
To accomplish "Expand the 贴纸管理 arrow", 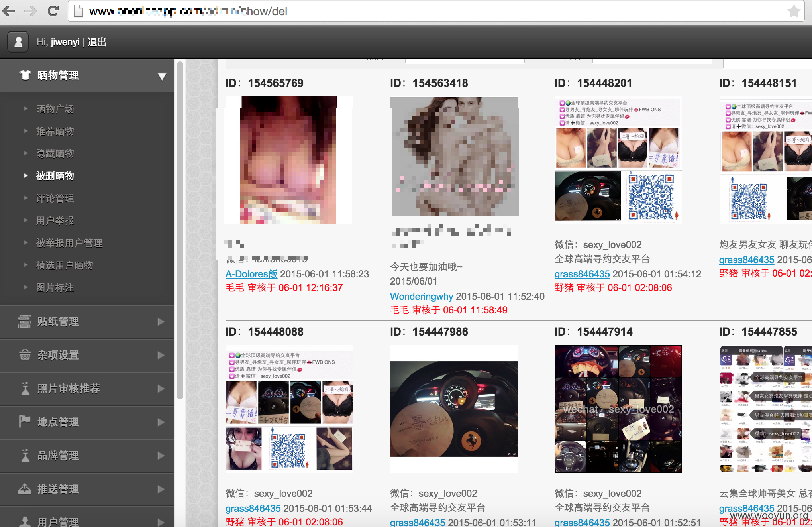I will (161, 322).
